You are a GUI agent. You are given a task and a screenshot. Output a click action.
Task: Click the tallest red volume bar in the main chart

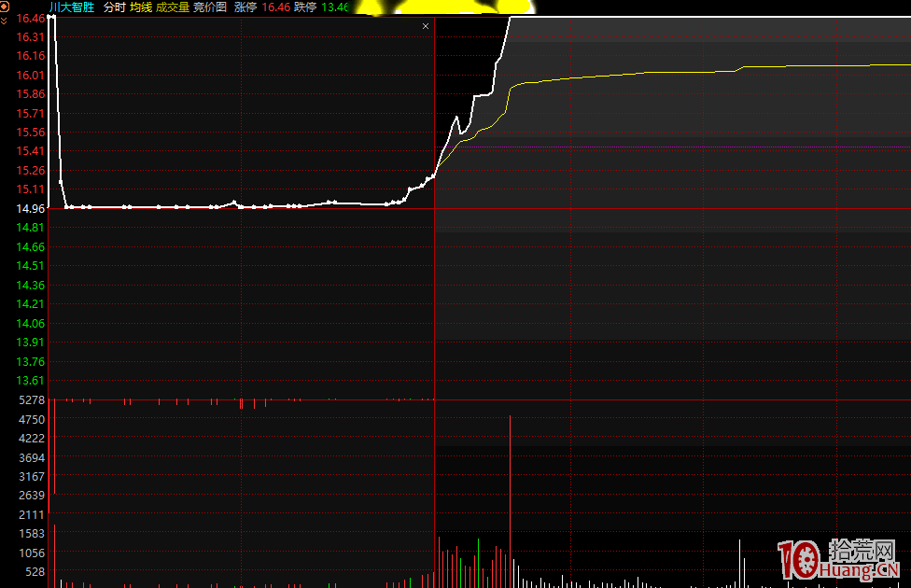point(511,501)
